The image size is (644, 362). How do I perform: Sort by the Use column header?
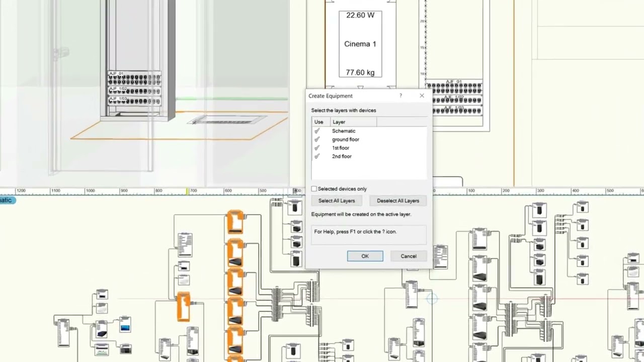(x=320, y=122)
